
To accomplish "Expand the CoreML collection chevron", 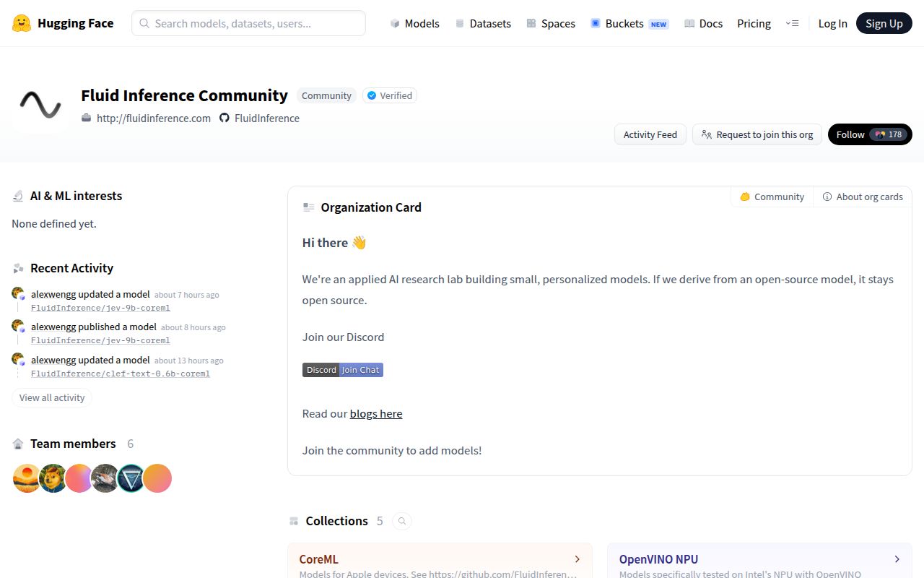I will coord(577,559).
